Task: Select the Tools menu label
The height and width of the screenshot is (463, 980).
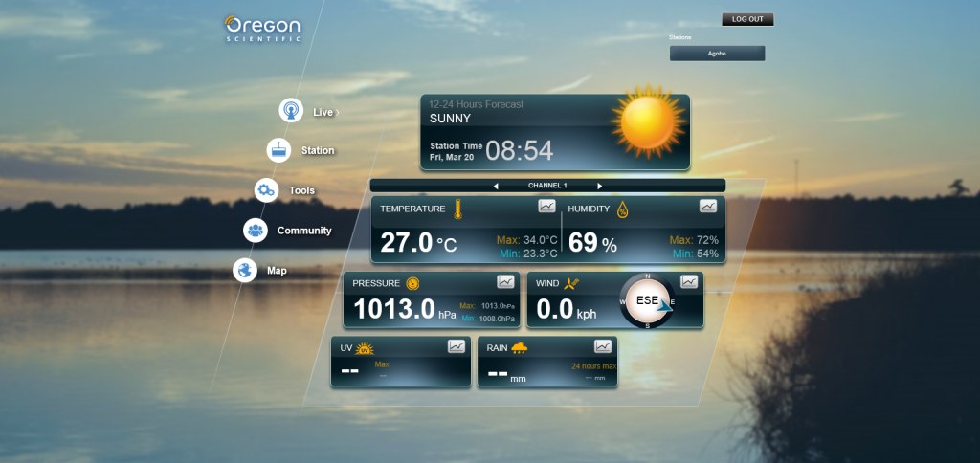Action: [x=302, y=190]
